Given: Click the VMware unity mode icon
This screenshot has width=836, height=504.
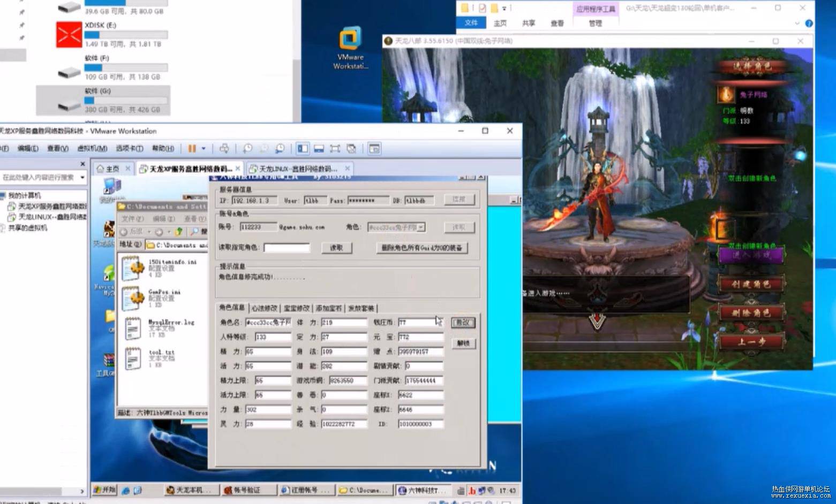Looking at the screenshot, I should tap(351, 148).
